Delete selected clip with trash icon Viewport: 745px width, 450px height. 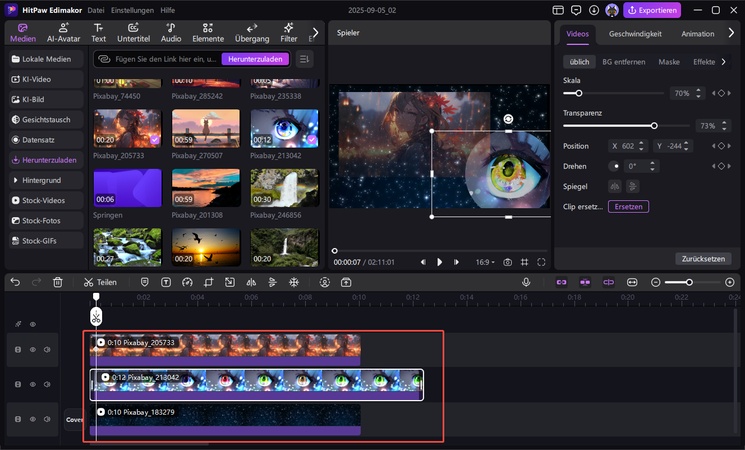pos(57,282)
